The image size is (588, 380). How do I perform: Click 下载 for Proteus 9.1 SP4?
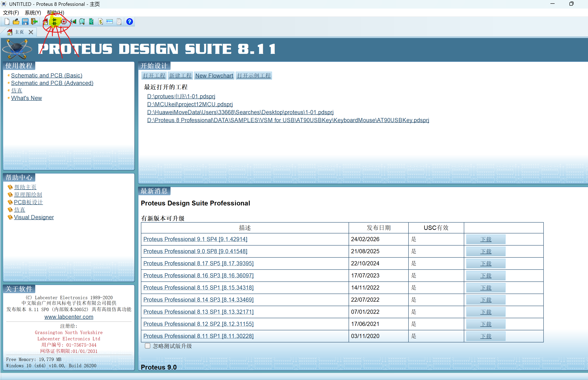point(486,239)
